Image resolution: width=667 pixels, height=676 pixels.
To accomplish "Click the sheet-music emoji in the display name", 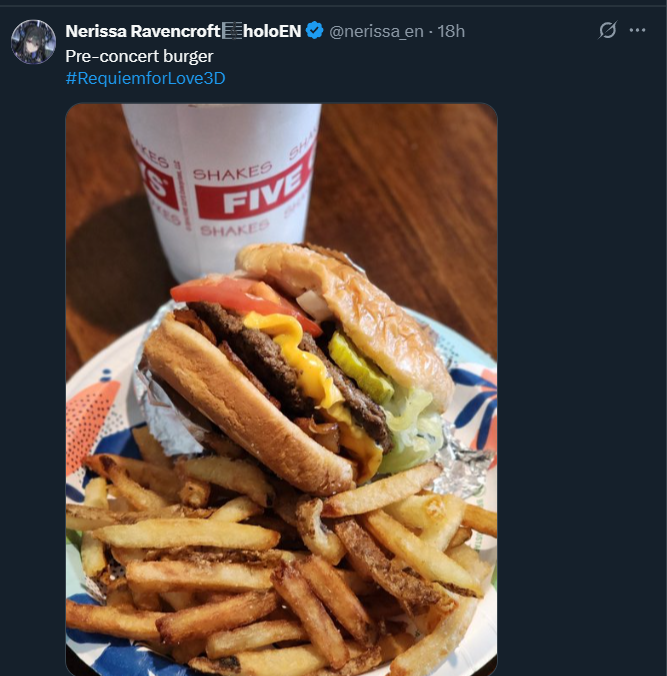I will [232, 31].
